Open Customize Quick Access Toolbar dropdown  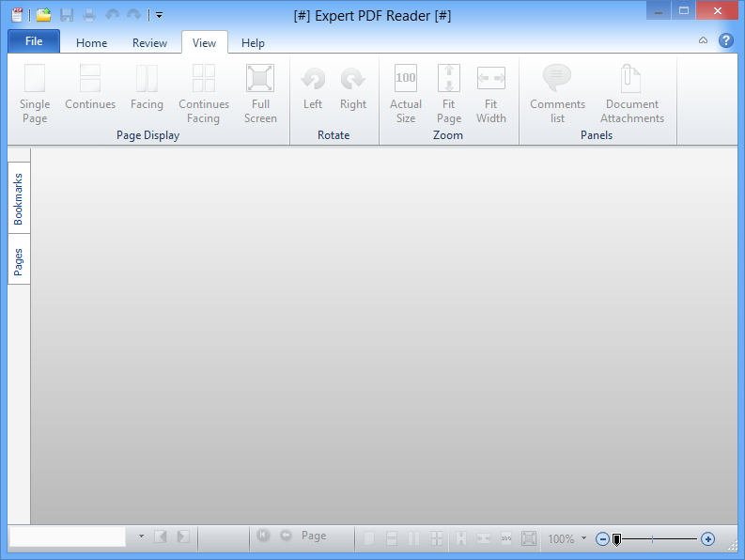[159, 15]
